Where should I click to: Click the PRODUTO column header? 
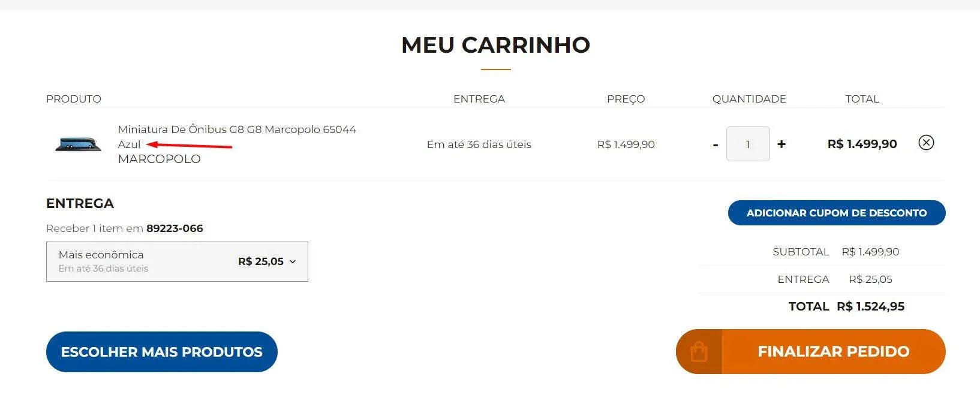(74, 99)
